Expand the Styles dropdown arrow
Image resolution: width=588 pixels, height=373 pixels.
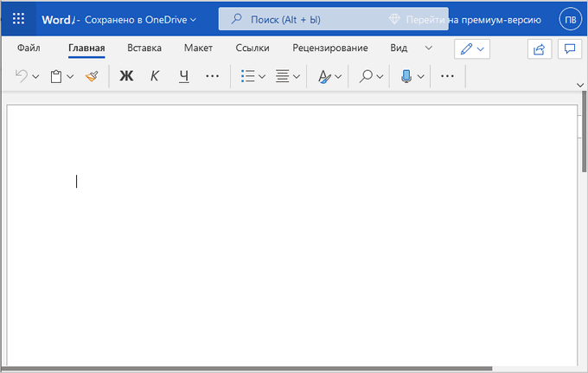pos(338,77)
